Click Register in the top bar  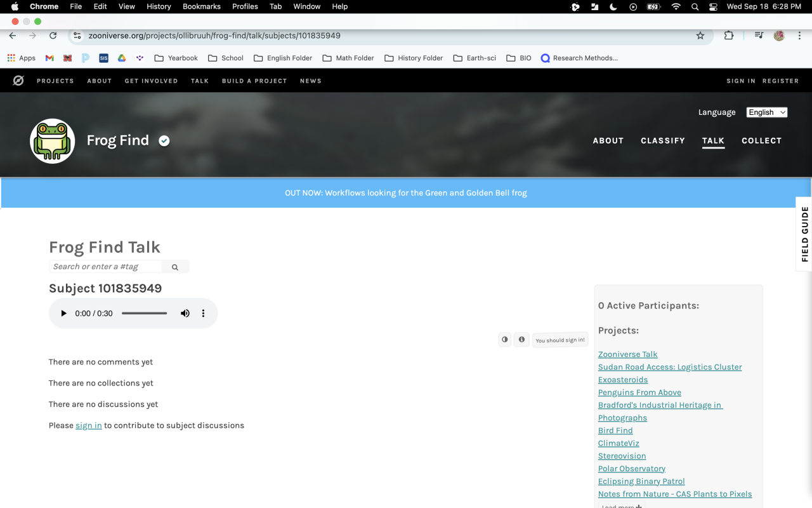(780, 81)
